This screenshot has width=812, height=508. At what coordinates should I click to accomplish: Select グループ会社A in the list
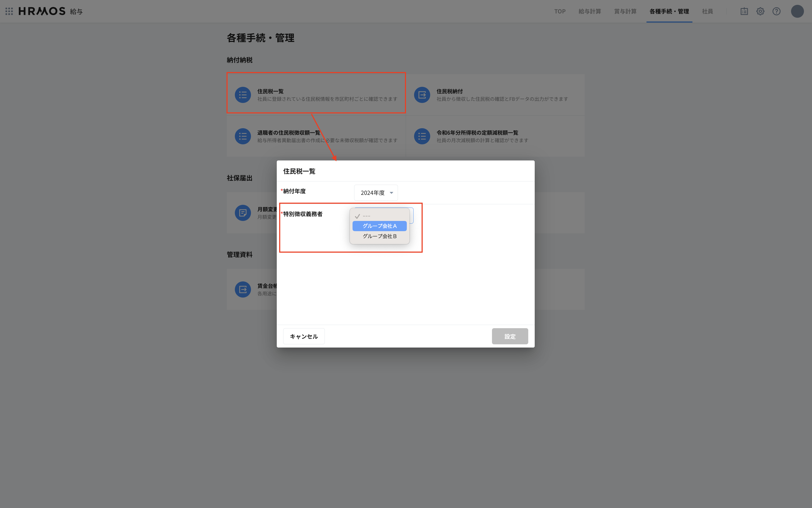tap(379, 226)
